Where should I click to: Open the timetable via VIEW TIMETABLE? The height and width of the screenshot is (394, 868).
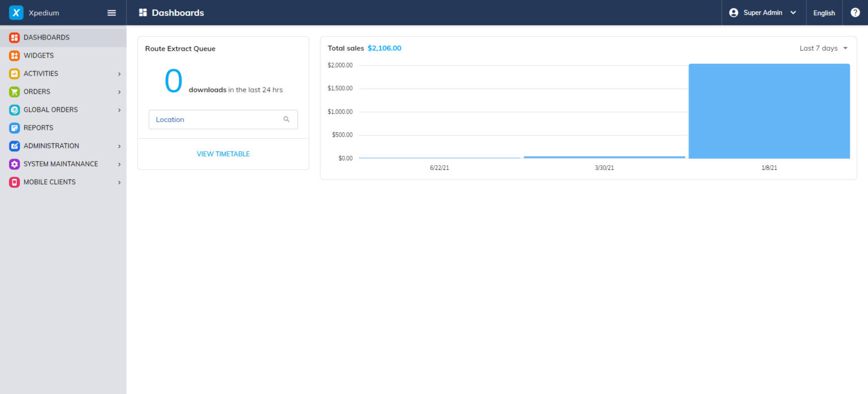(223, 154)
